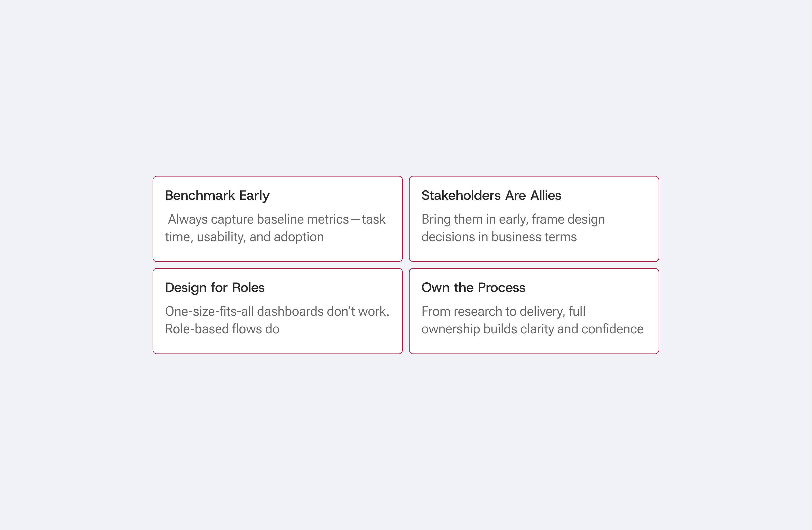The width and height of the screenshot is (812, 530).
Task: Click the Stakeholders Are Allies heading
Action: [491, 195]
